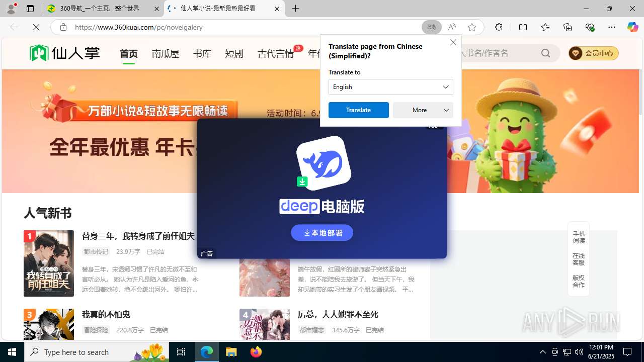Open book cover ranked 4
The width and height of the screenshot is (644, 362).
(265, 324)
